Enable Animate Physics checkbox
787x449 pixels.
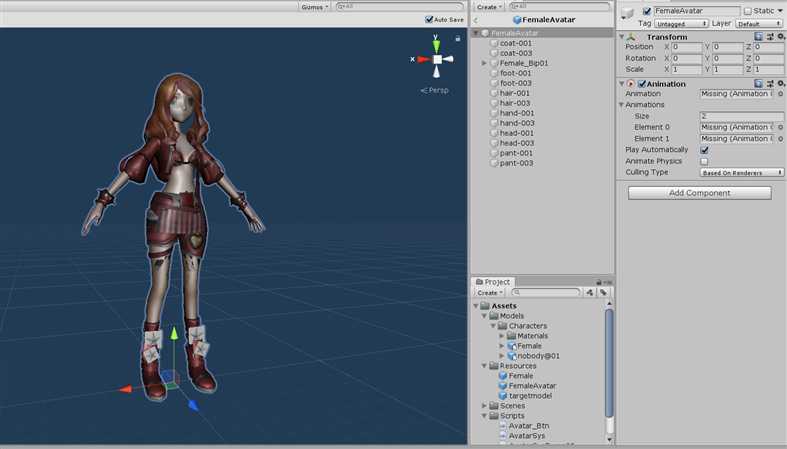click(704, 161)
